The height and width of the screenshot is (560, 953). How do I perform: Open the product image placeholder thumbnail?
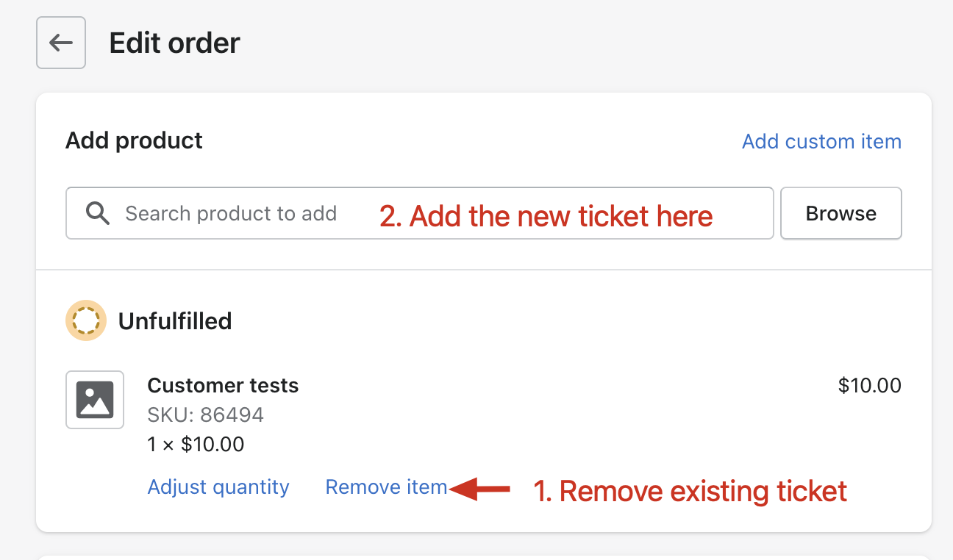95,400
